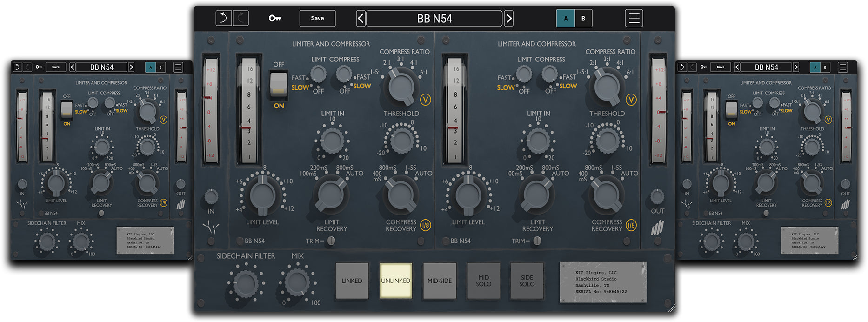The height and width of the screenshot is (322, 868).
Task: Go to previous preset in right window
Action: point(737,67)
